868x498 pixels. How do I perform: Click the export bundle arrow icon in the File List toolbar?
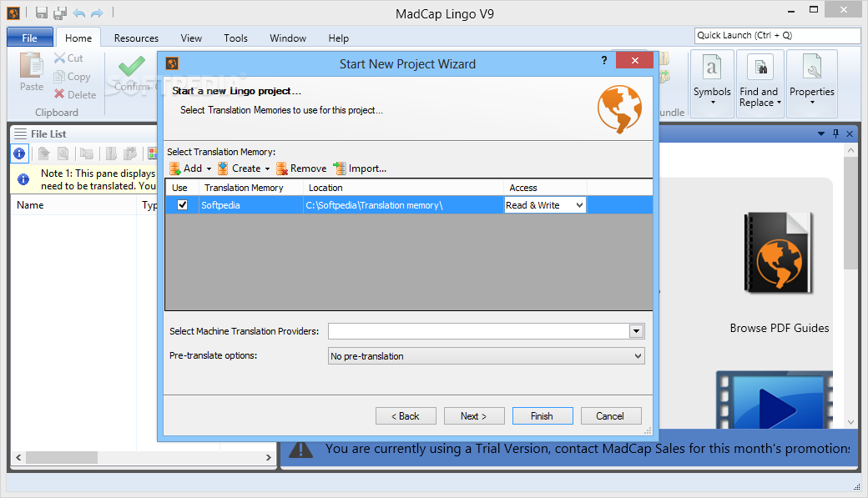pos(130,153)
